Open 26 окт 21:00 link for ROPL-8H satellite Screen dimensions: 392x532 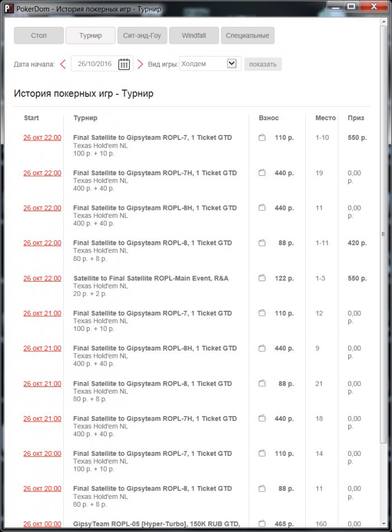[43, 348]
